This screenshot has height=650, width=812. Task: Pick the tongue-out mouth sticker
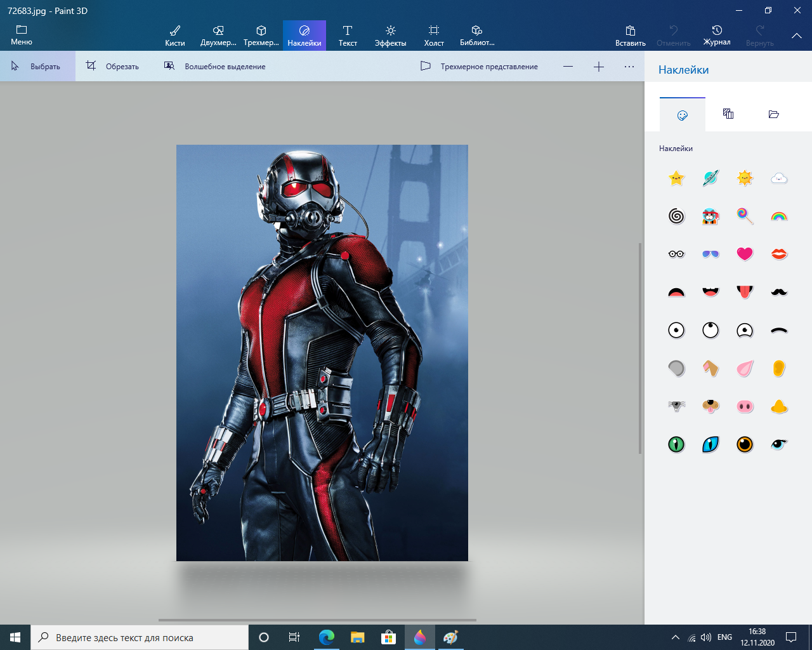click(745, 292)
